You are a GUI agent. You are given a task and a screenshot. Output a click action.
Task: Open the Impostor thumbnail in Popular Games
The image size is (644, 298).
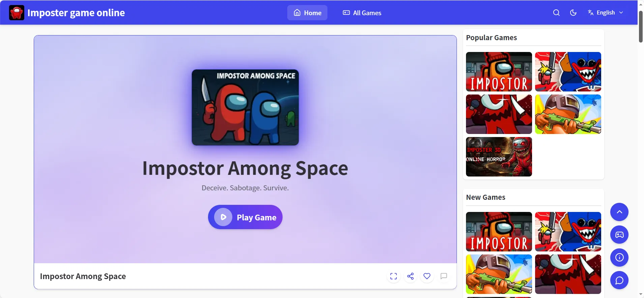point(499,72)
